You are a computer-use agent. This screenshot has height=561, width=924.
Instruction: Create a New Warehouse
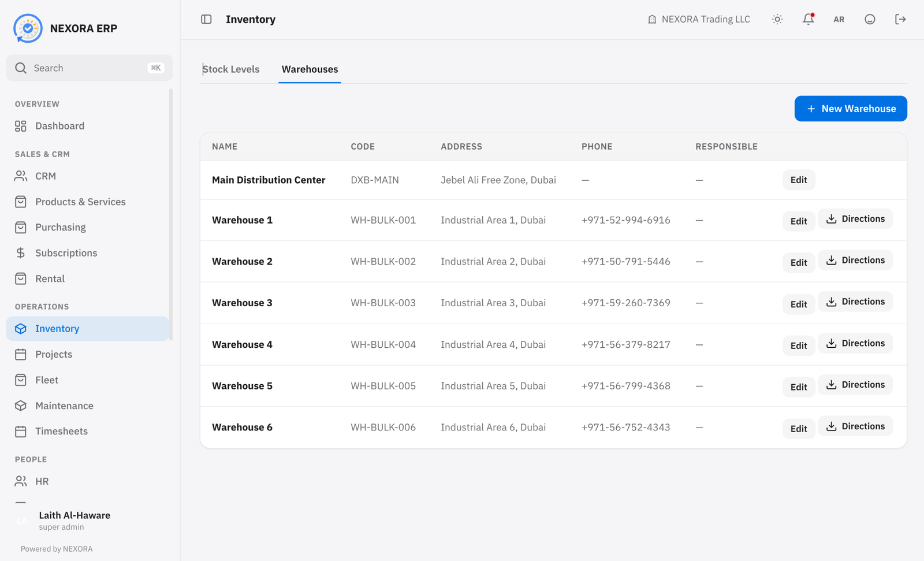(851, 109)
